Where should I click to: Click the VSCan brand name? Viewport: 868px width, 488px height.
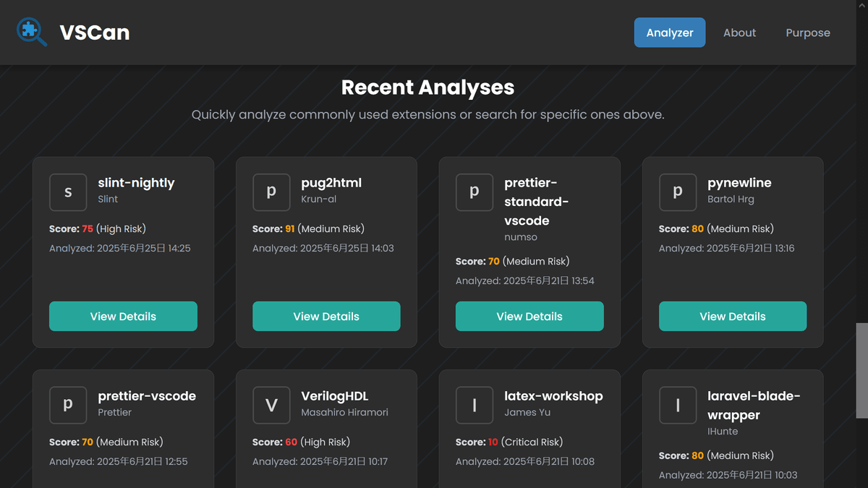[x=95, y=33]
